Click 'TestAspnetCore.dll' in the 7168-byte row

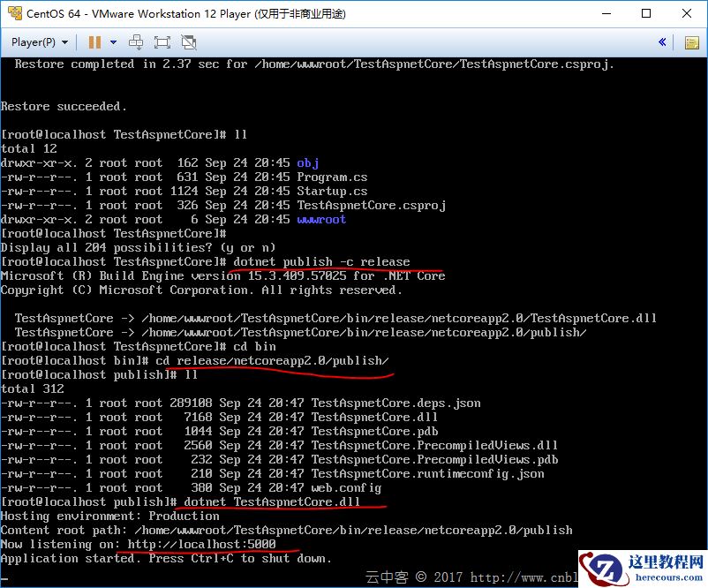pos(374,417)
